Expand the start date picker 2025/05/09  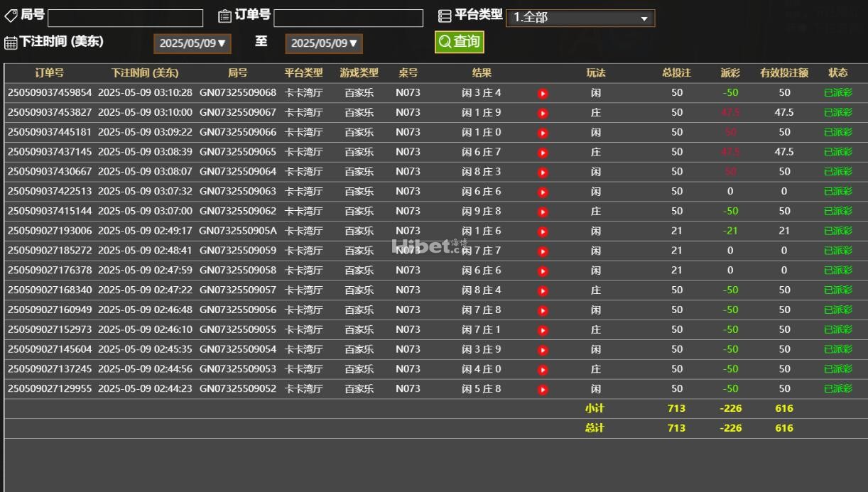coord(192,43)
